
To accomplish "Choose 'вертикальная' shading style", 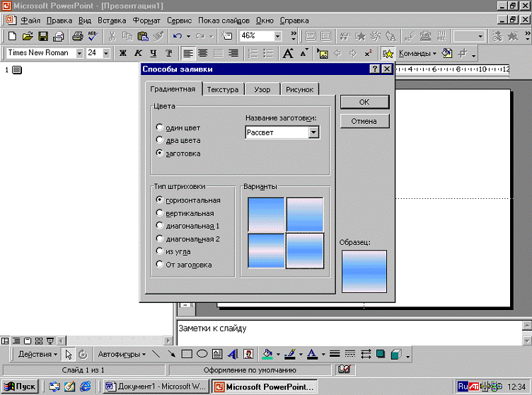I will point(160,213).
